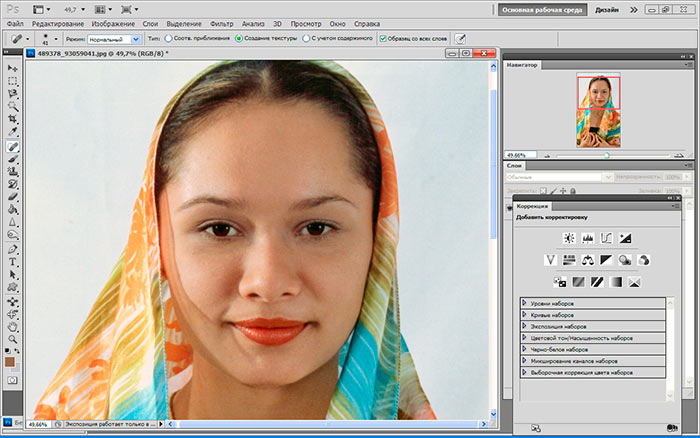The image size is (700, 438).
Task: Select the Hand tool
Action: 13,326
